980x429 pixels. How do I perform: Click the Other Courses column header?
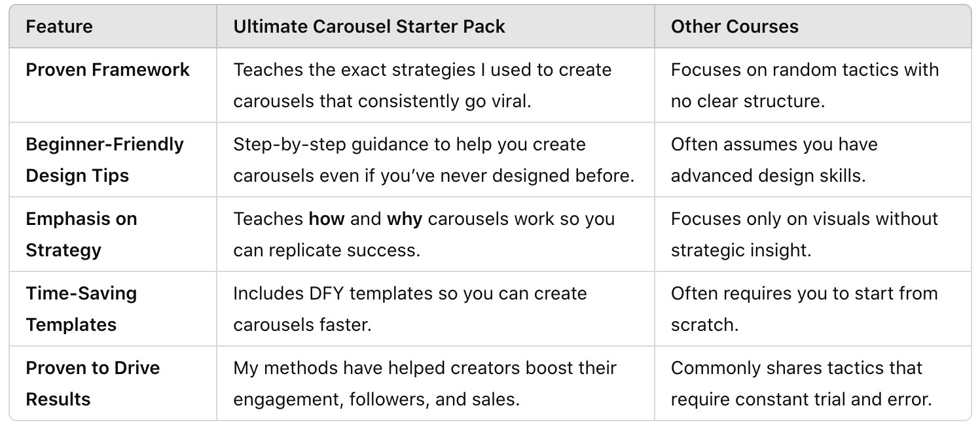(x=735, y=27)
